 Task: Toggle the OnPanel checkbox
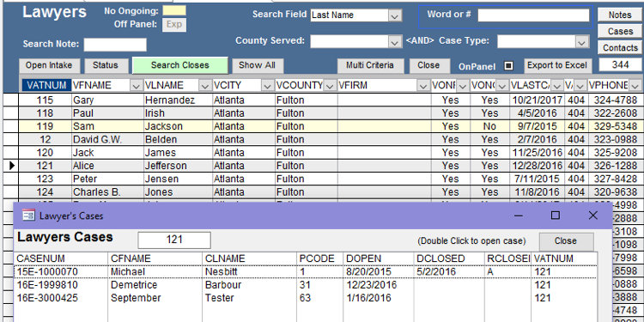pos(508,66)
